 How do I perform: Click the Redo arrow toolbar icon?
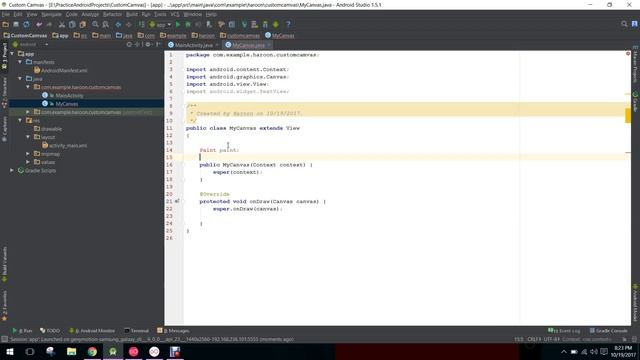click(x=49, y=24)
